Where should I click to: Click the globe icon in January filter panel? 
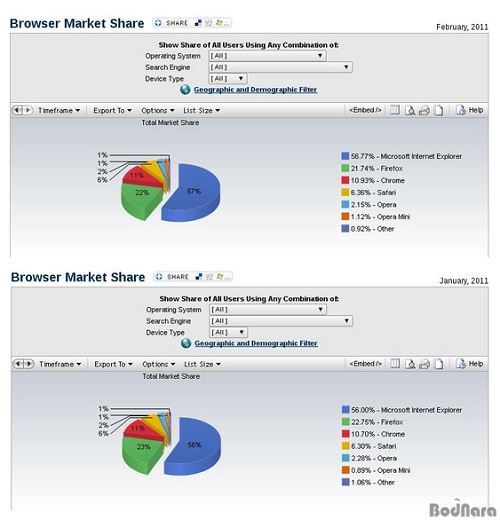tap(186, 343)
